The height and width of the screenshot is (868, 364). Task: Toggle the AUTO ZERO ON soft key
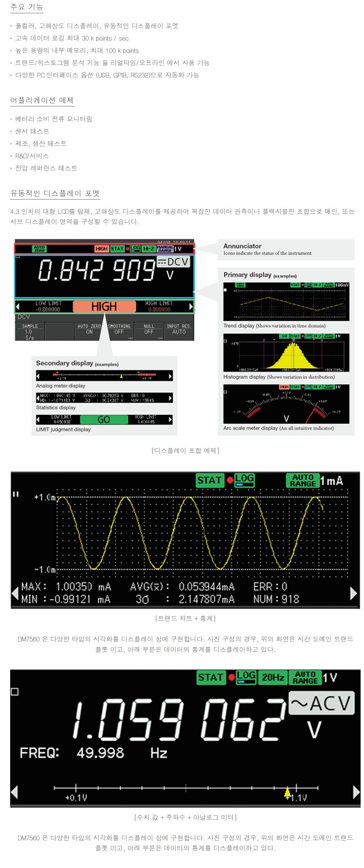(89, 329)
